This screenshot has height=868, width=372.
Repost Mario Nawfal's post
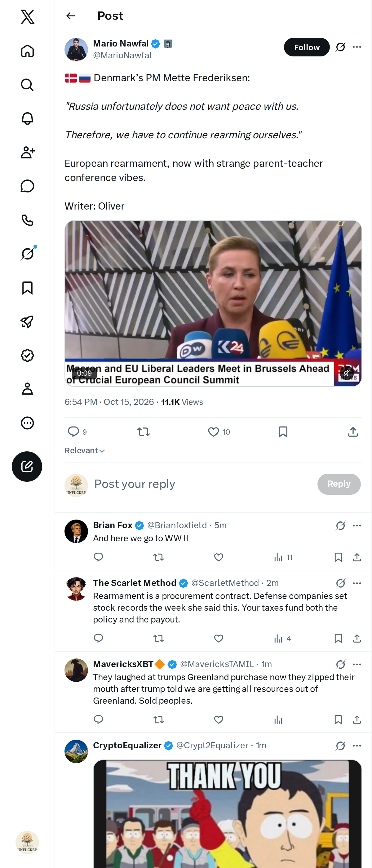[x=144, y=432]
